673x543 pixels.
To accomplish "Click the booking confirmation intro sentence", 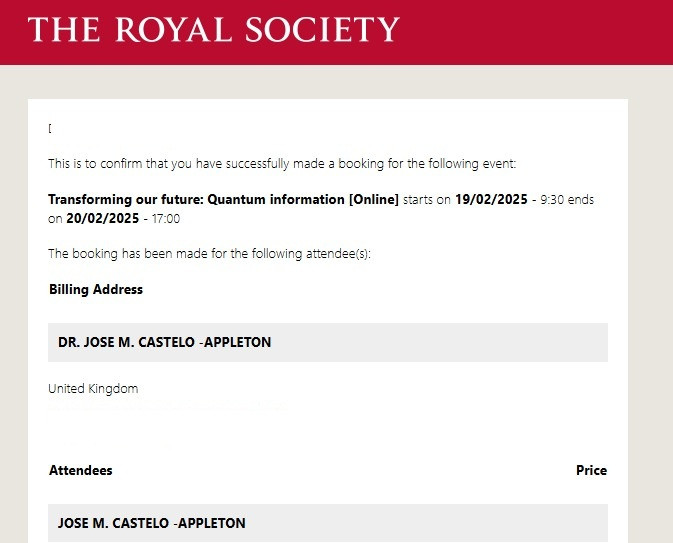I will point(282,164).
